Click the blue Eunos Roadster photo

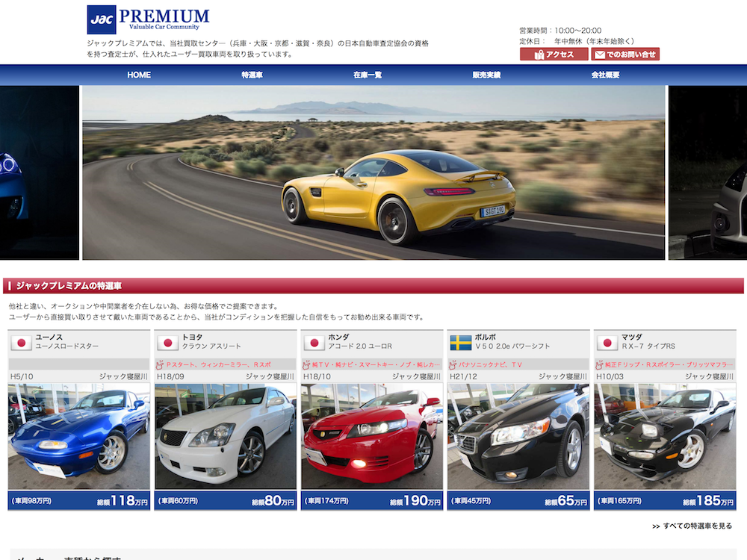[78, 436]
